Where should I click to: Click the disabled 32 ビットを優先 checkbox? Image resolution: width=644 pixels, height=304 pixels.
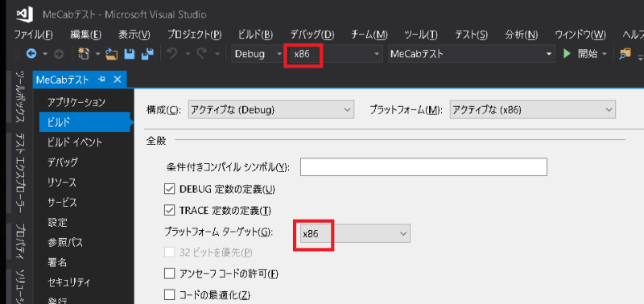[x=169, y=252]
